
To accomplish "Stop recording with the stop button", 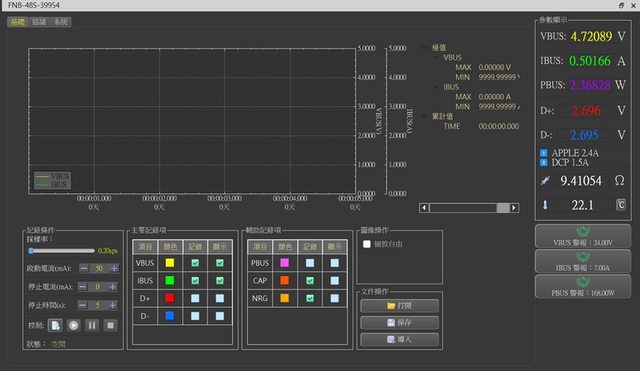I will (110, 325).
